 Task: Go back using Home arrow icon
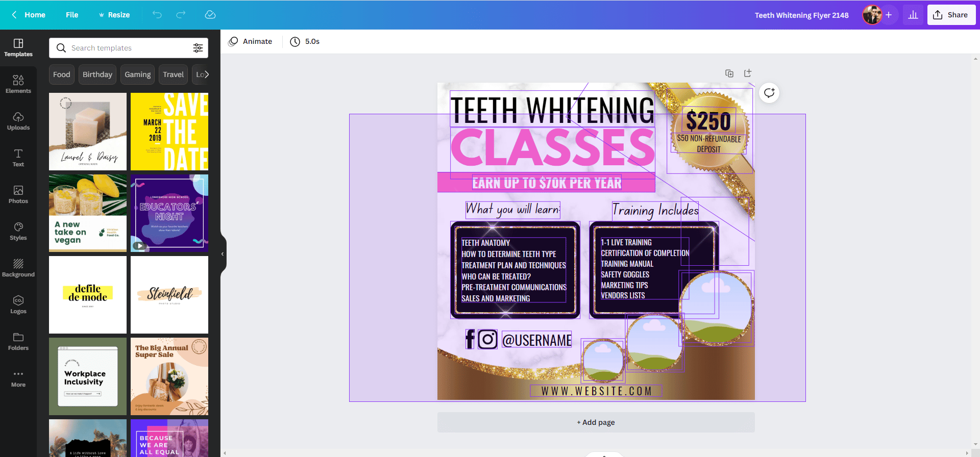click(x=14, y=15)
